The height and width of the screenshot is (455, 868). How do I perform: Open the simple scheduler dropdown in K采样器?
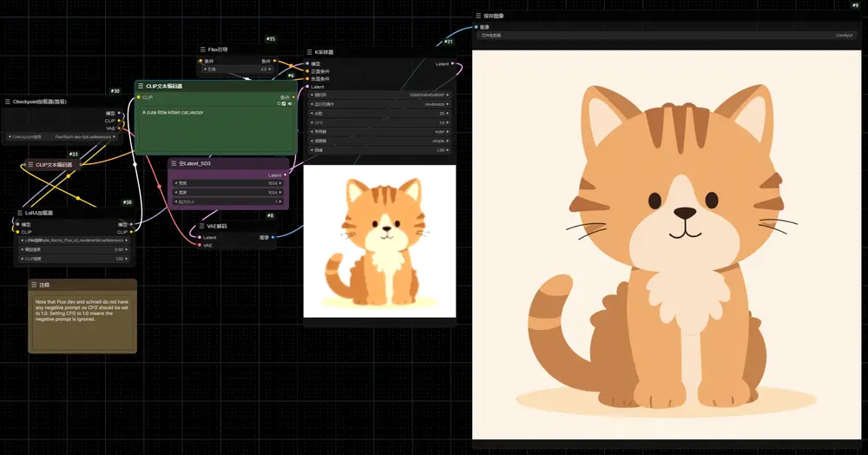380,142
